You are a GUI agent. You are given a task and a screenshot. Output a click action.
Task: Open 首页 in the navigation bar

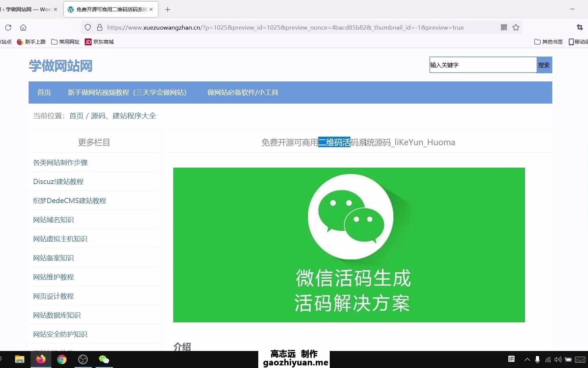pyautogui.click(x=44, y=92)
